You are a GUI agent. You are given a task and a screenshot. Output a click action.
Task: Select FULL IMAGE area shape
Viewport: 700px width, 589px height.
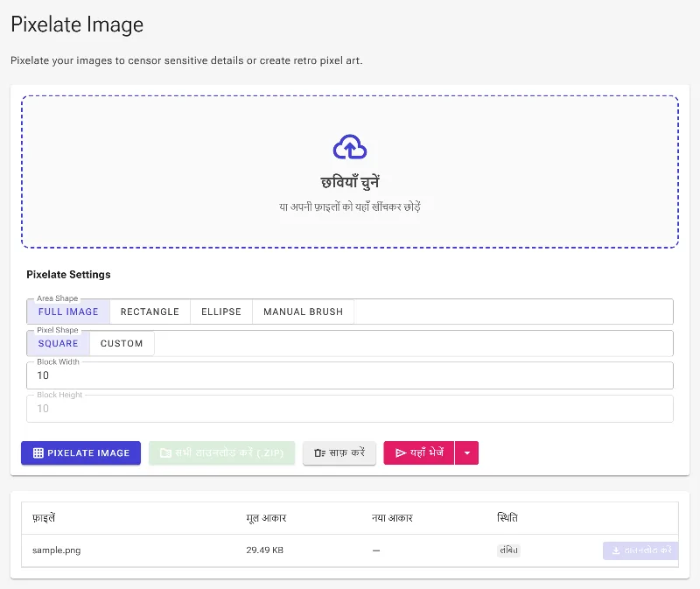[68, 312]
